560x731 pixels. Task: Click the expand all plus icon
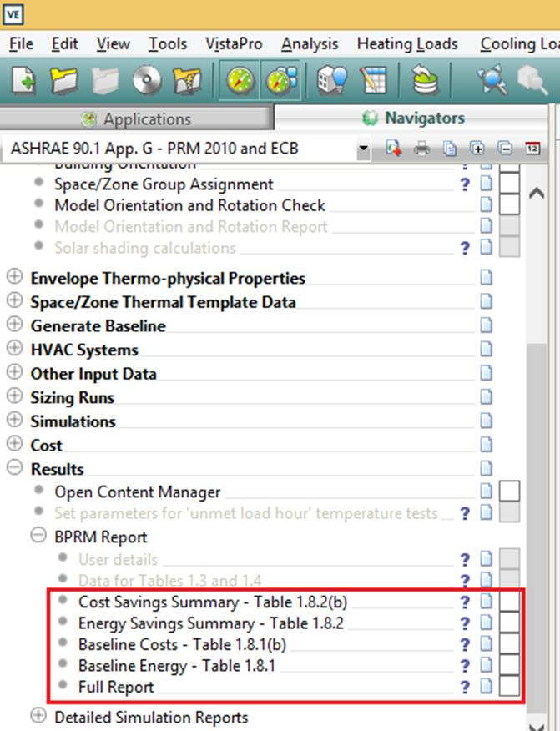click(477, 149)
